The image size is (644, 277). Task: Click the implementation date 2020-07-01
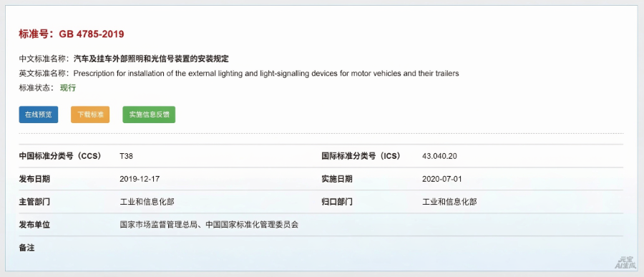tap(442, 179)
